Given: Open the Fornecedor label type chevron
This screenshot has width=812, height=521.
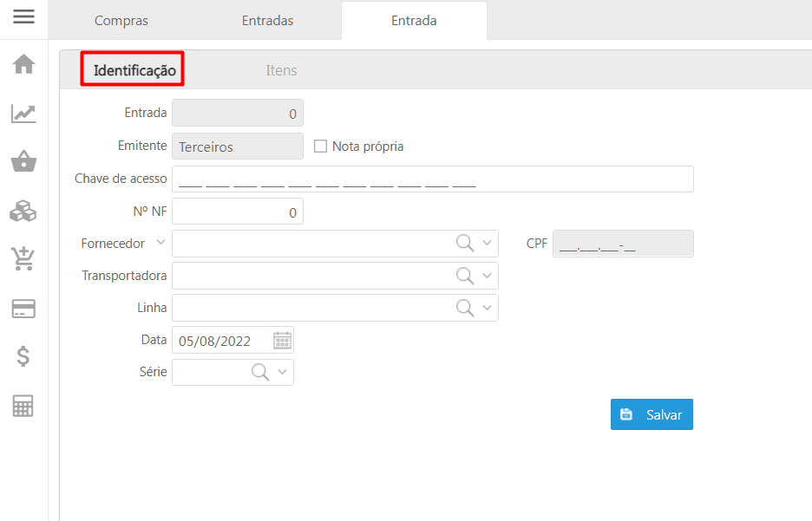Looking at the screenshot, I should [160, 243].
